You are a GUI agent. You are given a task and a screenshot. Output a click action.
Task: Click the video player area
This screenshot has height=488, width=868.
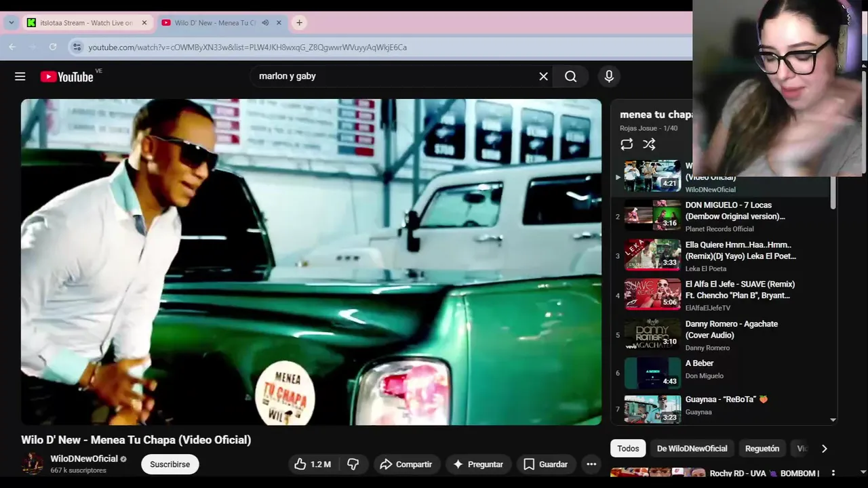coord(311,262)
